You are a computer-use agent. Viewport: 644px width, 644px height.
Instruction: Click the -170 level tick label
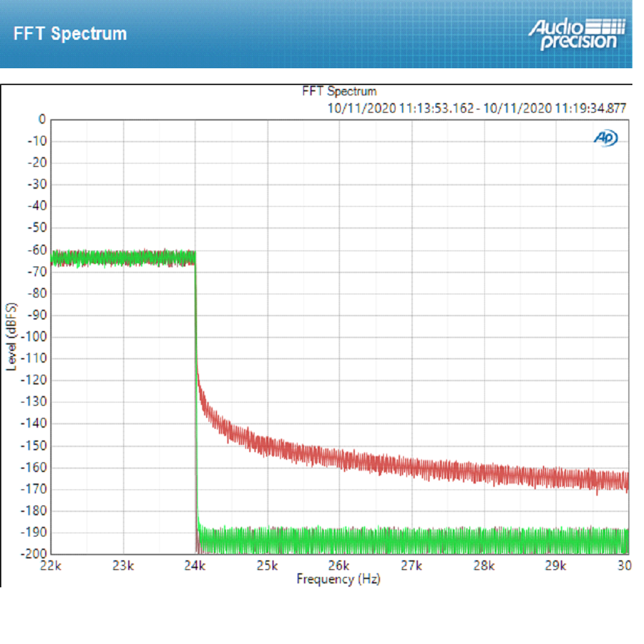(34, 489)
